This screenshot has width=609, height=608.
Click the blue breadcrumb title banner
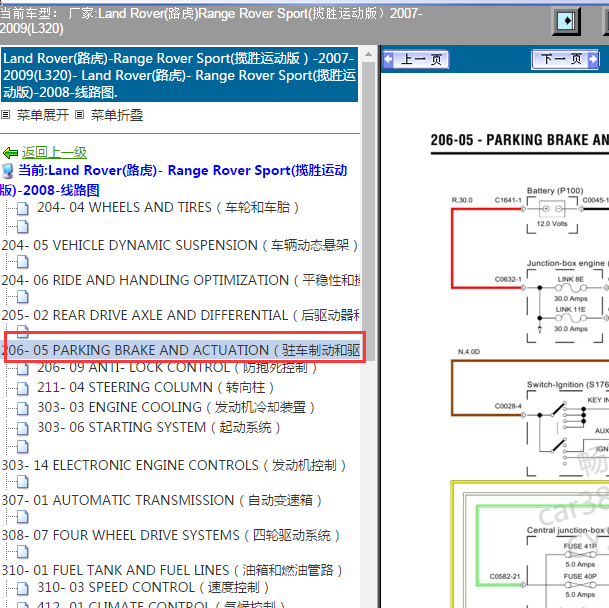(x=179, y=75)
